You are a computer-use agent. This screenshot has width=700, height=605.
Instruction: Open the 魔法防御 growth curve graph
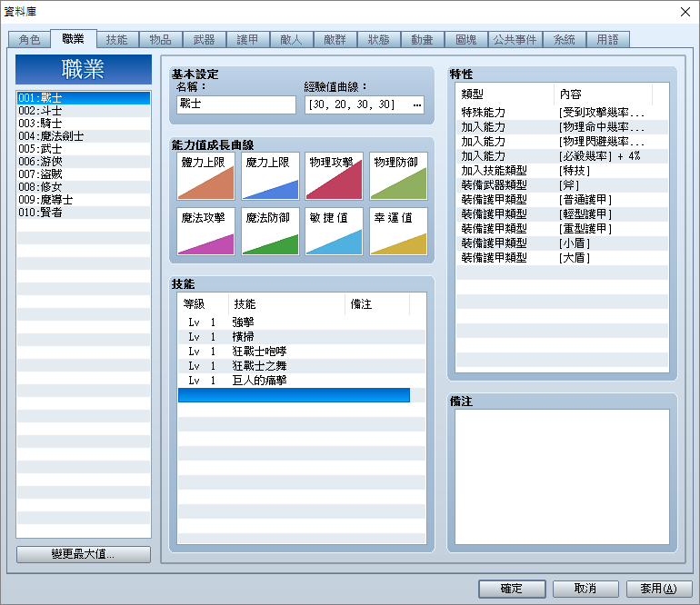270,231
